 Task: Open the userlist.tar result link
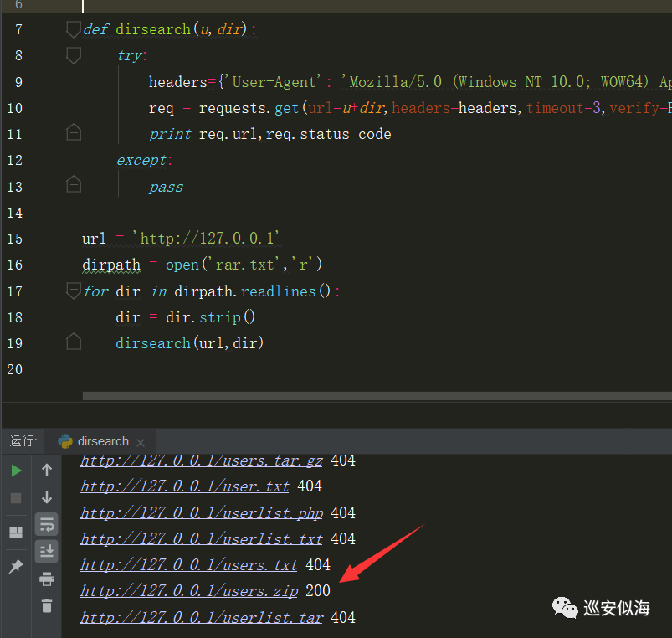(202, 617)
